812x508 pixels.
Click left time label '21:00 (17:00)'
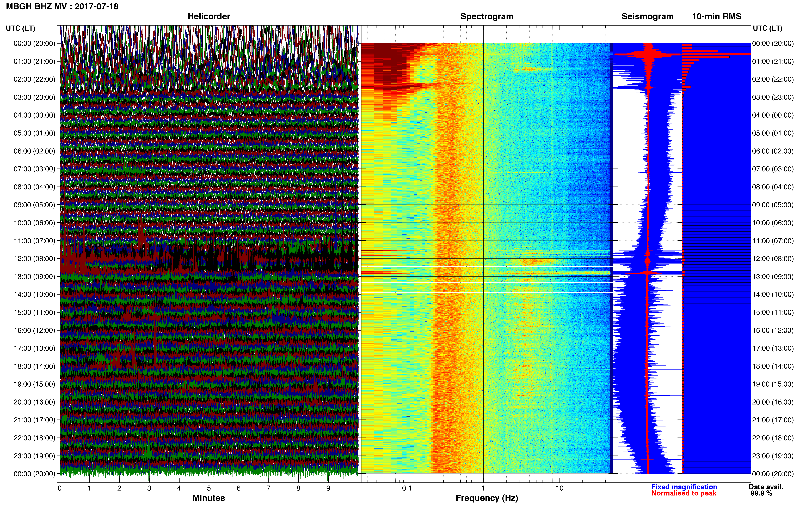(34, 420)
